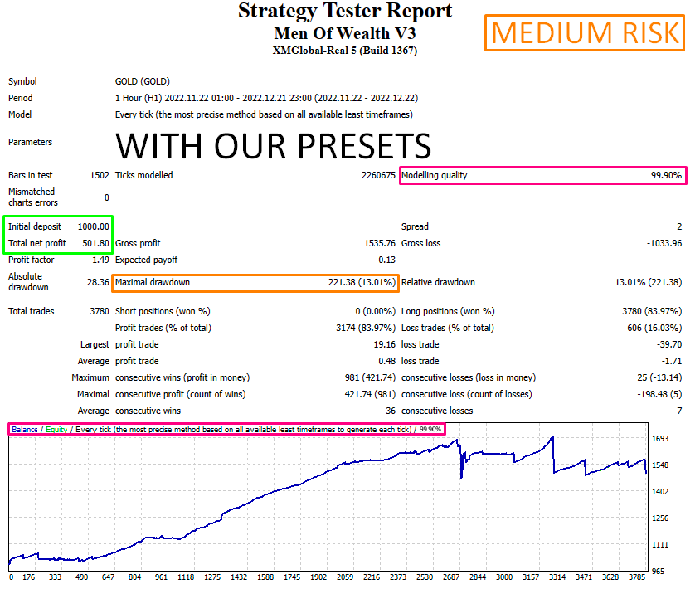Click Loss trades value 606 (16.03%)

pyautogui.click(x=654, y=328)
